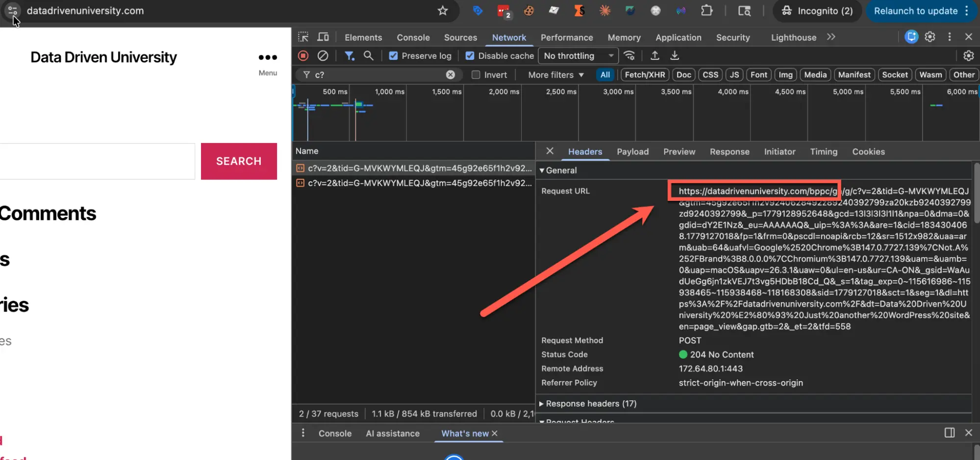Toggle Preserve log checkbox
Image resolution: width=980 pixels, height=460 pixels.
393,56
